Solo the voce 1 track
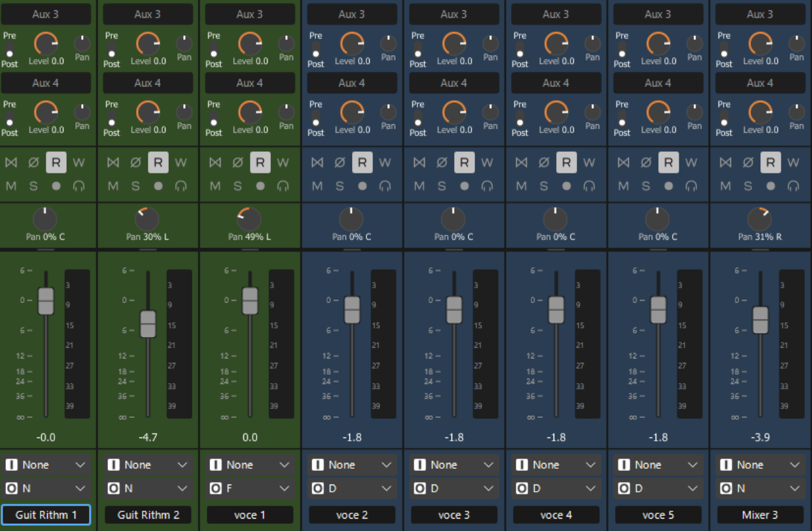Image resolution: width=812 pixels, height=531 pixels. click(238, 186)
